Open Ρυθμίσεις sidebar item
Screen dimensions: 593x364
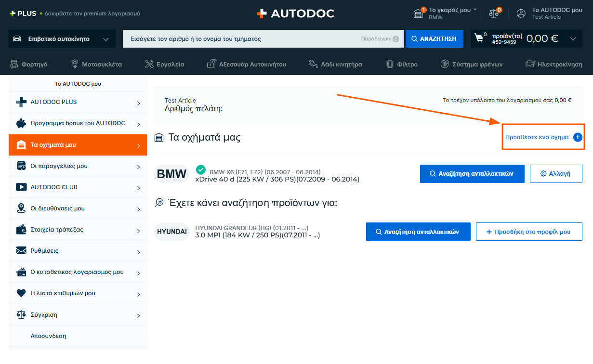78,251
